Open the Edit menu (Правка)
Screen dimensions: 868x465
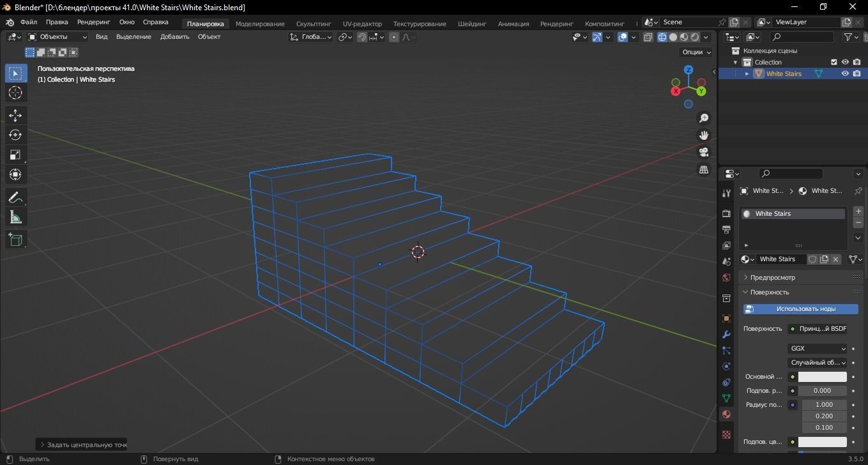(57, 22)
